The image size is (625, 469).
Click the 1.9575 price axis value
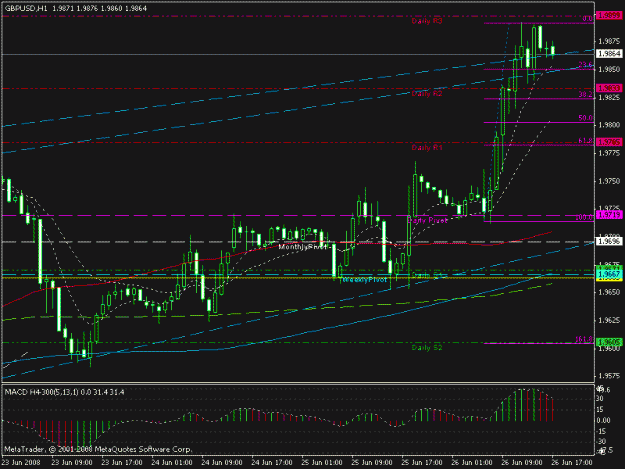pyautogui.click(x=609, y=376)
